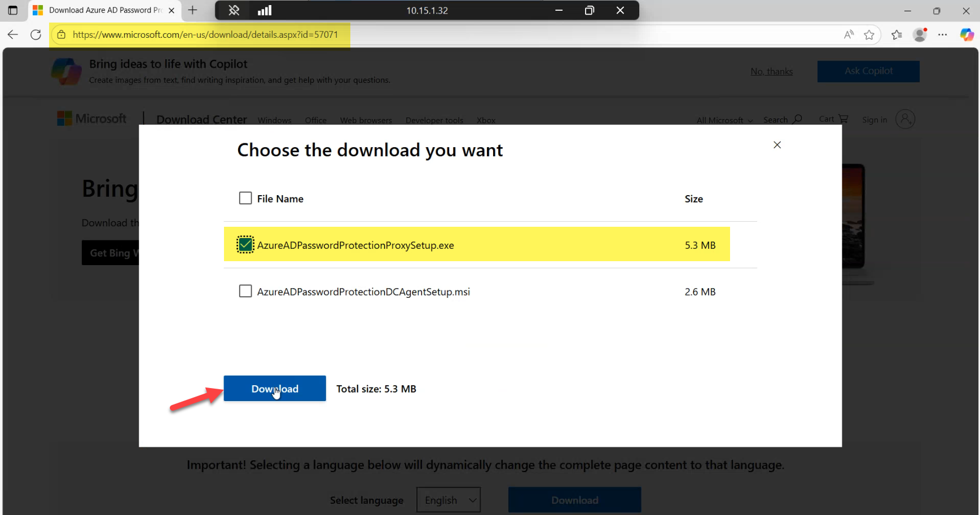This screenshot has width=980, height=515.
Task: Open Settings and more ellipsis menu
Action: click(943, 35)
